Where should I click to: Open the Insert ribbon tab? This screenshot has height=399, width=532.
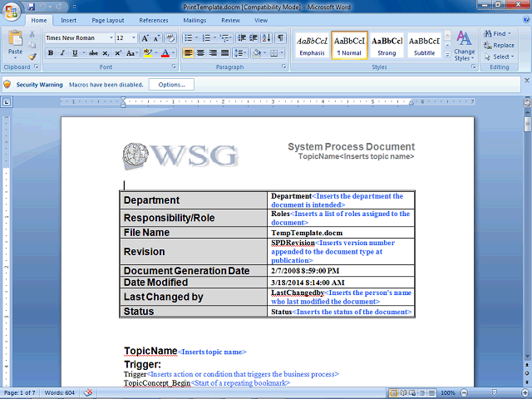68,20
